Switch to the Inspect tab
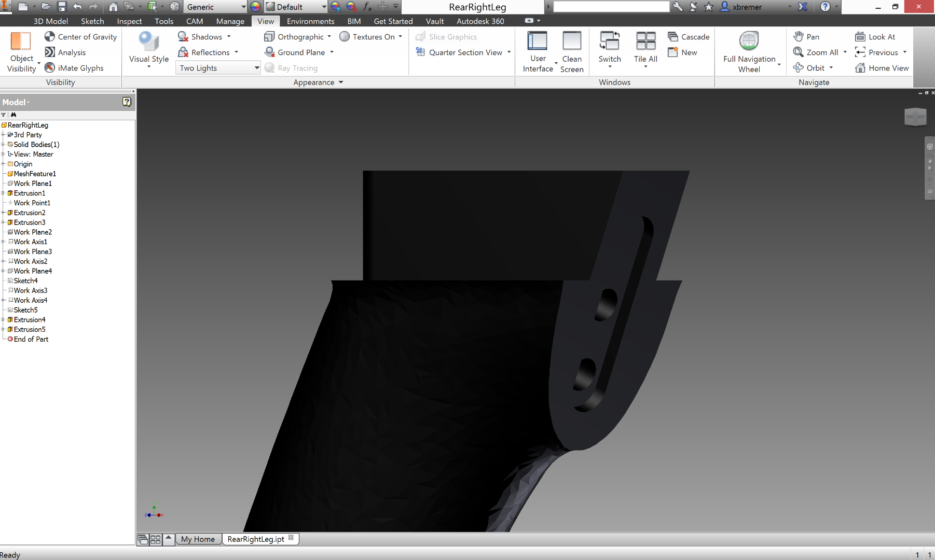The height and width of the screenshot is (560, 935). 129,21
